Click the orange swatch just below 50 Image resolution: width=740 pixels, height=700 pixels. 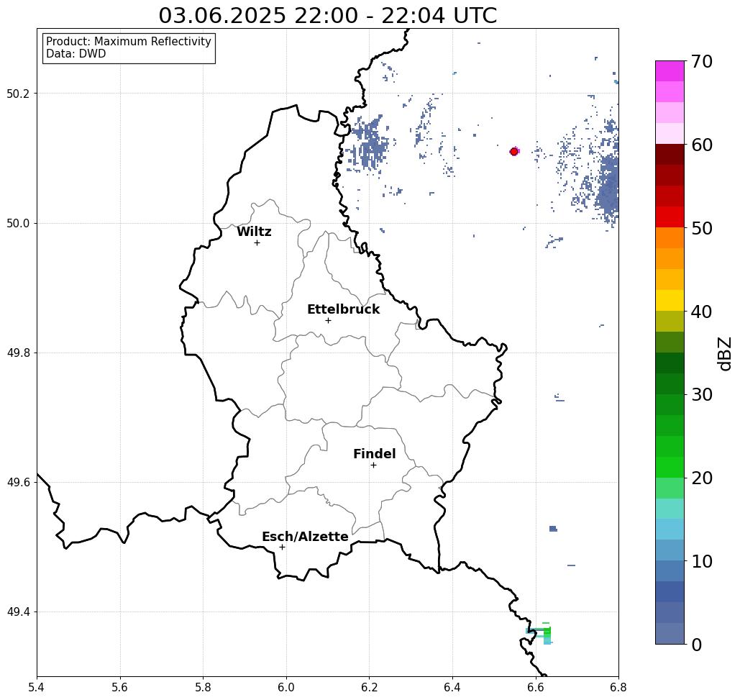pos(670,238)
